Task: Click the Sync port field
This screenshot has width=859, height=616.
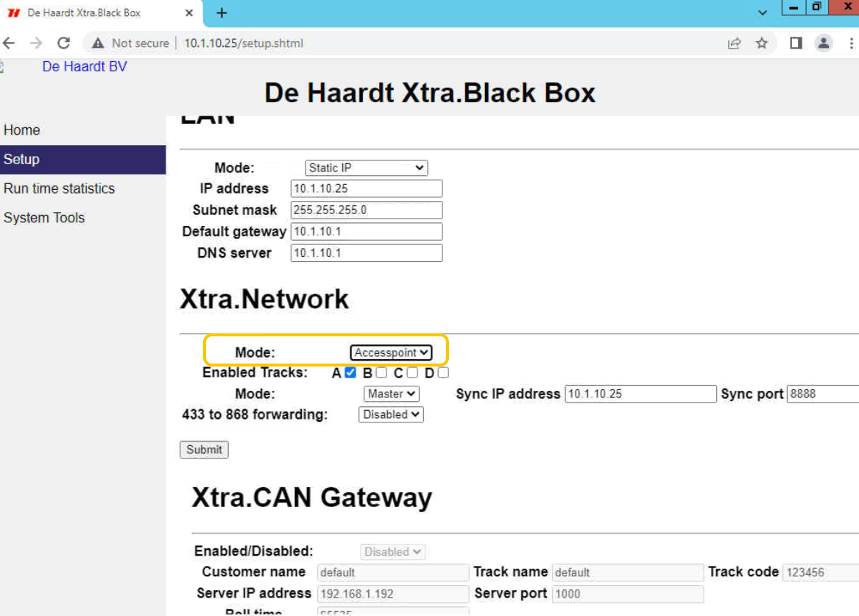Action: 823,394
